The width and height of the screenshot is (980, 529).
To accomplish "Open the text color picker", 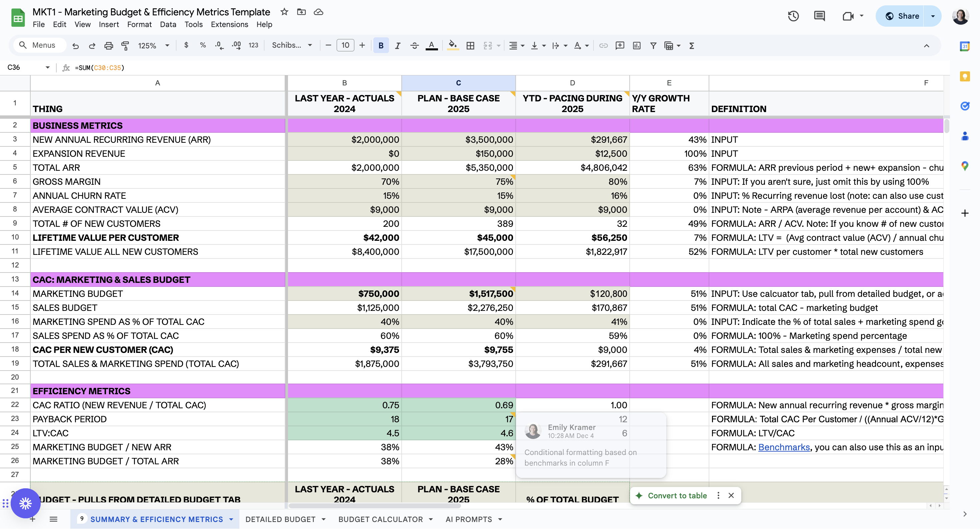I will click(431, 46).
